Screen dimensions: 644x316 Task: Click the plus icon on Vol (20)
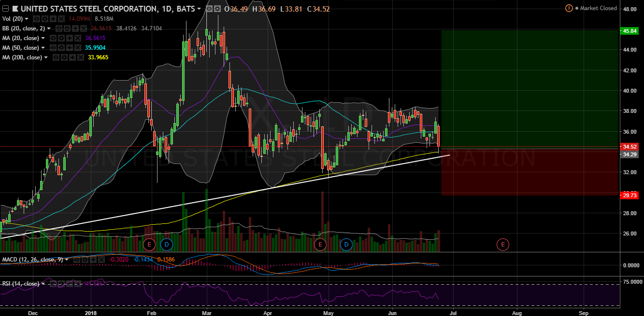(53, 19)
